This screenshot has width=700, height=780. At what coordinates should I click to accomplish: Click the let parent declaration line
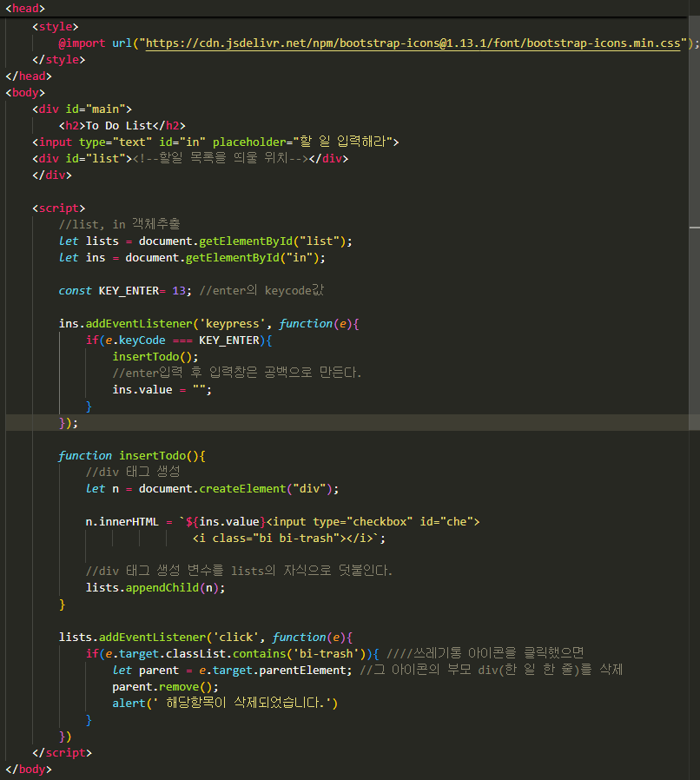point(367,670)
